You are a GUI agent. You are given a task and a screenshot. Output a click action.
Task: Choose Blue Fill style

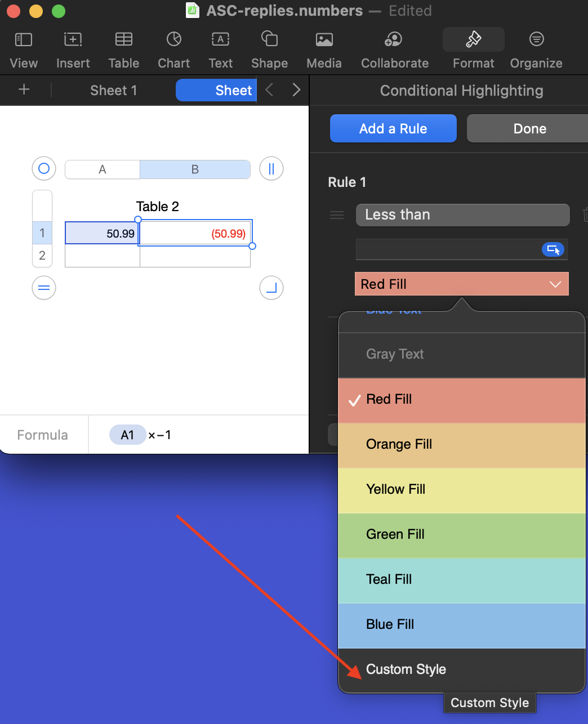pos(462,625)
